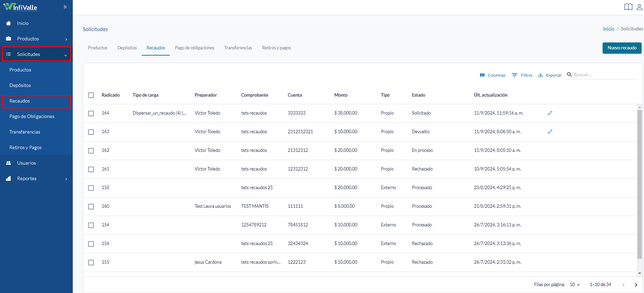Viewport: 644px width, 293px height.
Task: Click the Nuevo recaudo button
Action: pyautogui.click(x=622, y=48)
